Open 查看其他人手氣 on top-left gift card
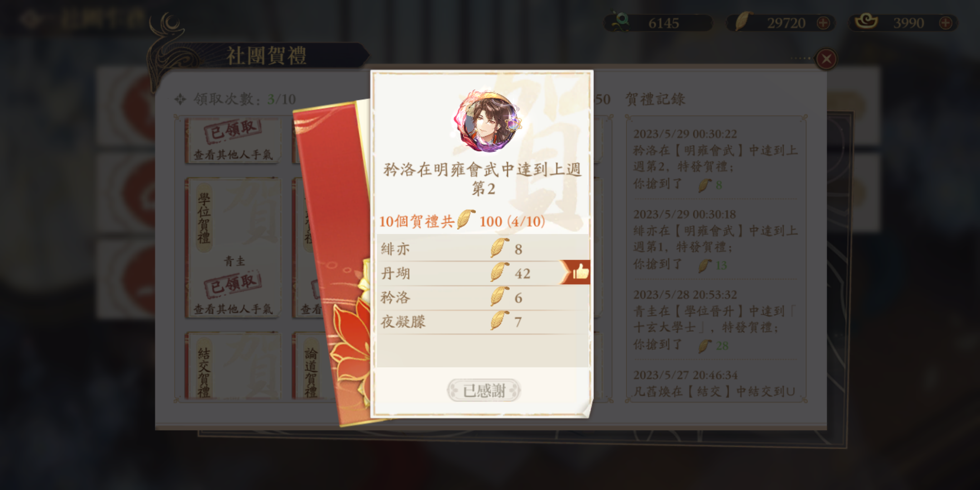The image size is (980, 490). [x=233, y=155]
